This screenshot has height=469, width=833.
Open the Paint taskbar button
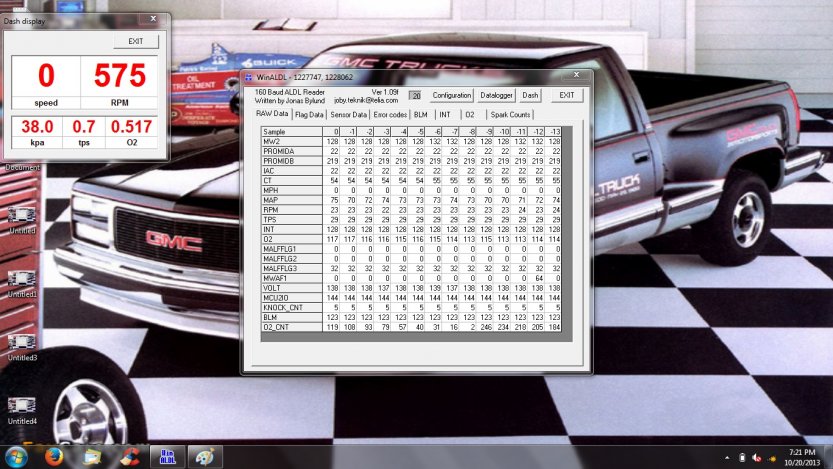tap(205, 457)
